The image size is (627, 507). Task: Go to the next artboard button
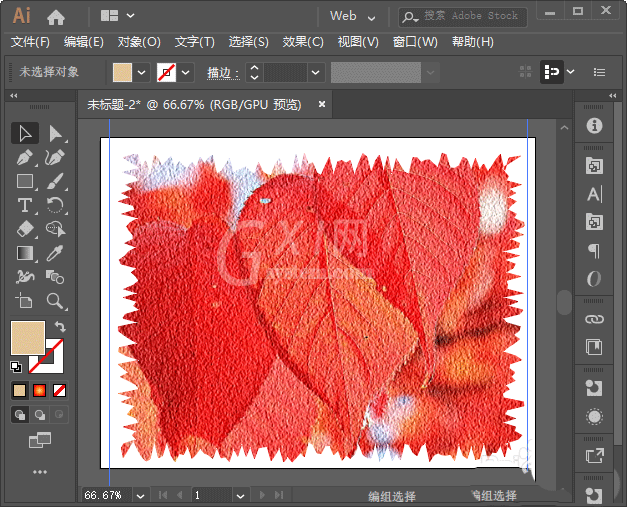click(262, 495)
